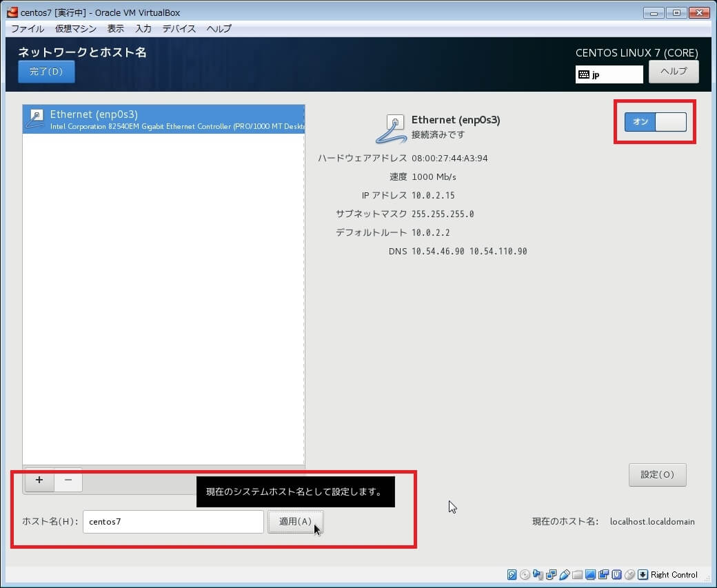This screenshot has height=588, width=717.
Task: Click the hard disk activity icon in status bar
Action: coord(512,575)
